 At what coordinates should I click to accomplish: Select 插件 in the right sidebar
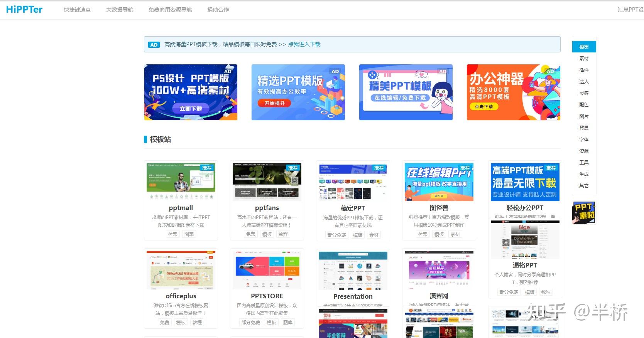pos(584,70)
